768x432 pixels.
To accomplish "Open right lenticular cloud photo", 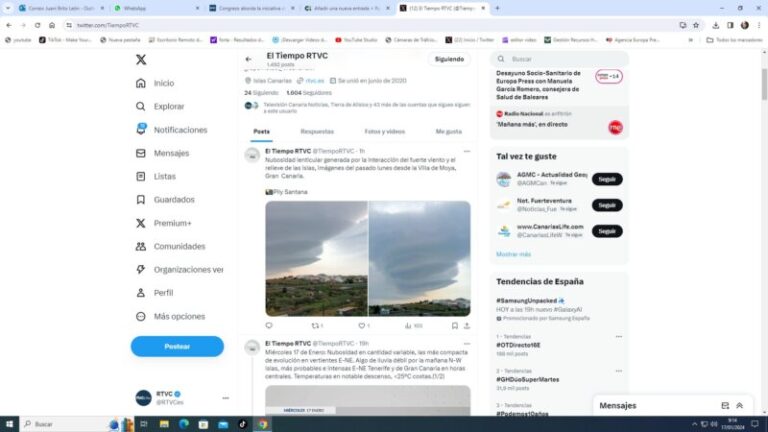I will 420,259.
